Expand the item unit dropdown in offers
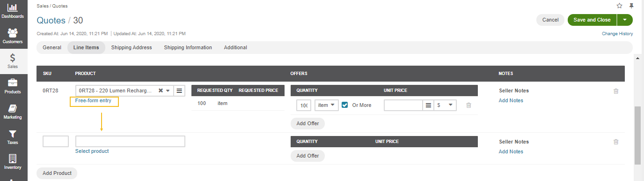The image size is (644, 181). [327, 105]
